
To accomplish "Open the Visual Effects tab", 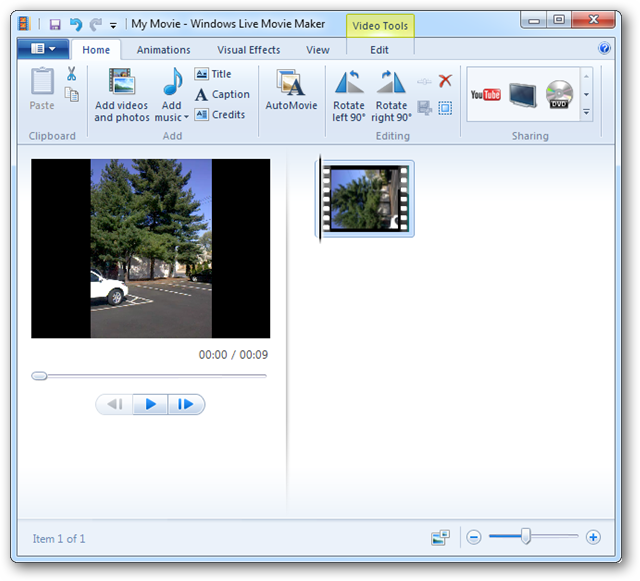I will coord(248,50).
